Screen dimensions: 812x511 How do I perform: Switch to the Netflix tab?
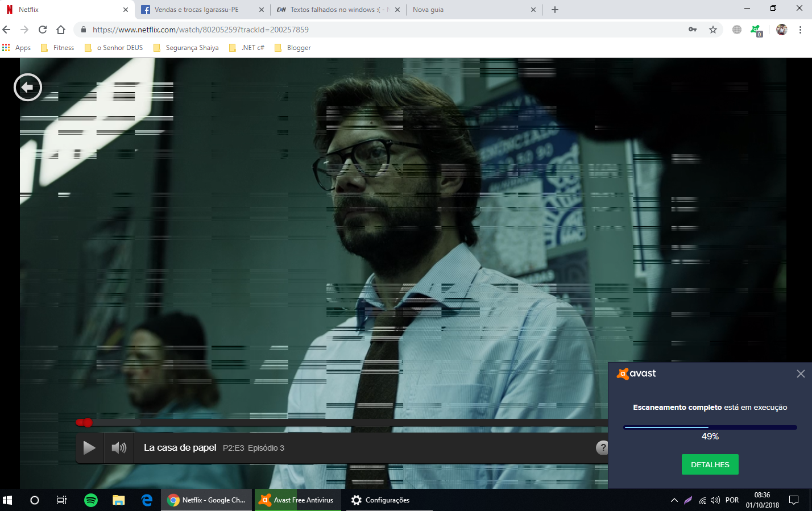[x=67, y=10]
